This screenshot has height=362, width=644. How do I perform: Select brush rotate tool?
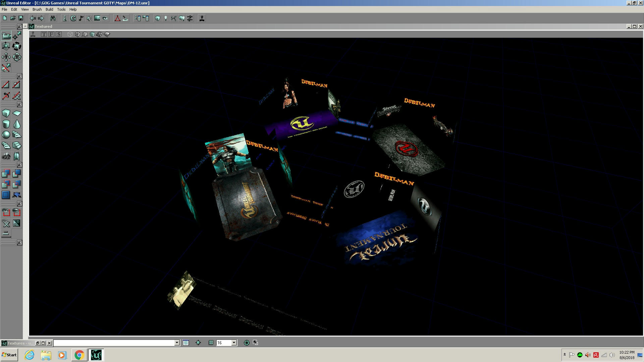(17, 46)
